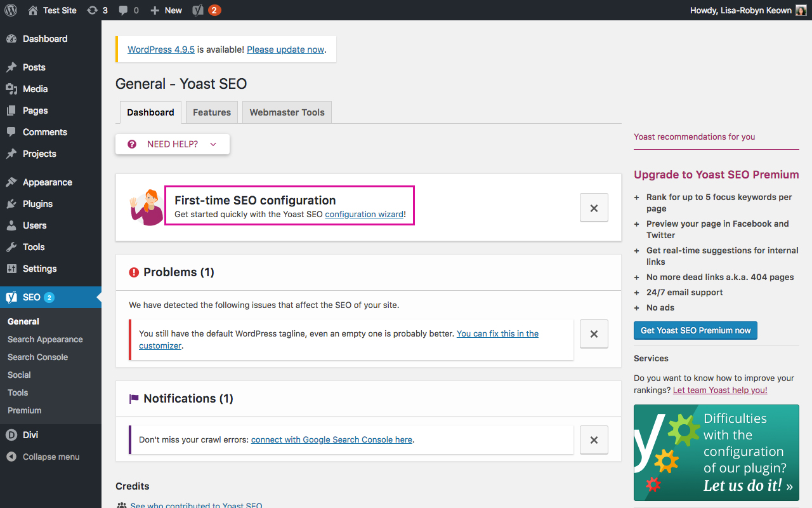This screenshot has width=812, height=508.
Task: Open Search Console under SEO
Action: (37, 358)
